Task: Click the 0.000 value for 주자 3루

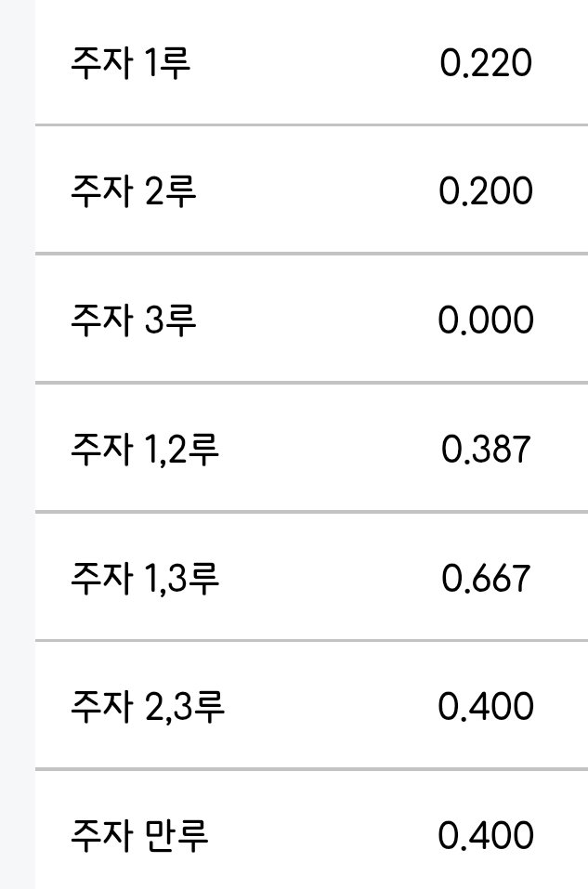Action: [486, 320]
